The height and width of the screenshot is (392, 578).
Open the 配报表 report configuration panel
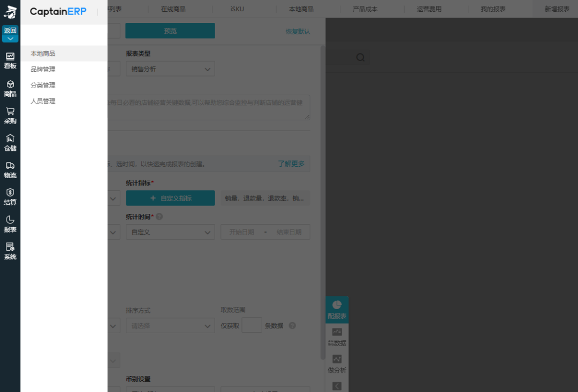pos(337,309)
